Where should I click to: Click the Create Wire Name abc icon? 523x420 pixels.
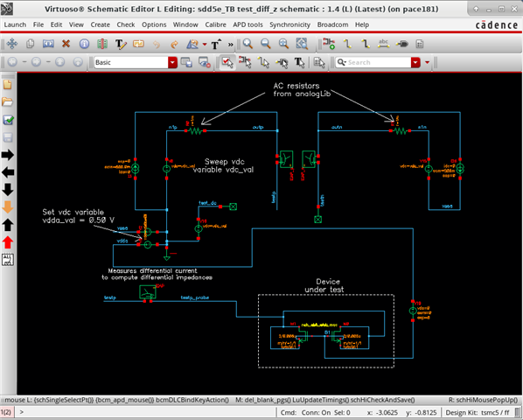click(x=384, y=44)
